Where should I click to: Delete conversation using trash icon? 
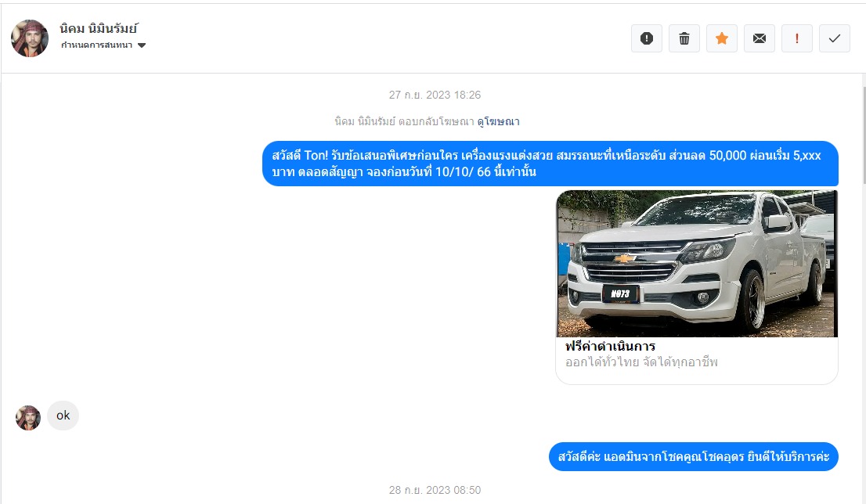[x=684, y=38]
